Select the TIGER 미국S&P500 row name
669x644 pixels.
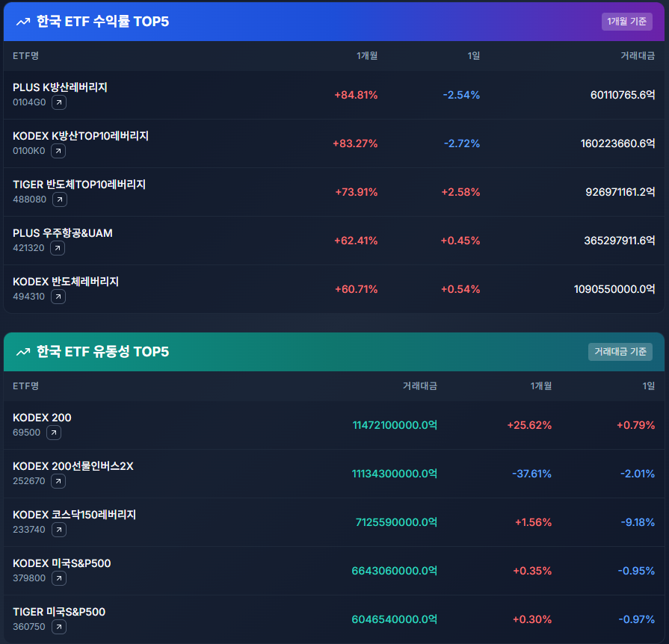click(x=59, y=612)
